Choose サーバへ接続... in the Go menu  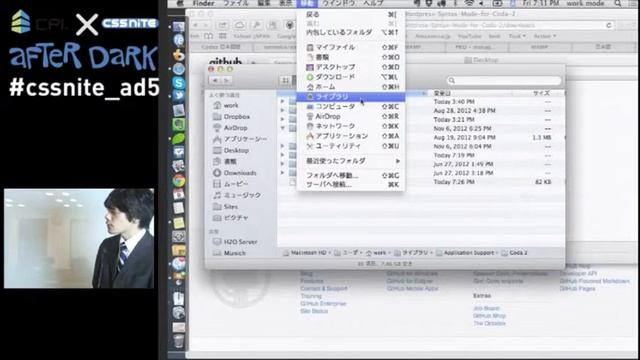point(351,184)
